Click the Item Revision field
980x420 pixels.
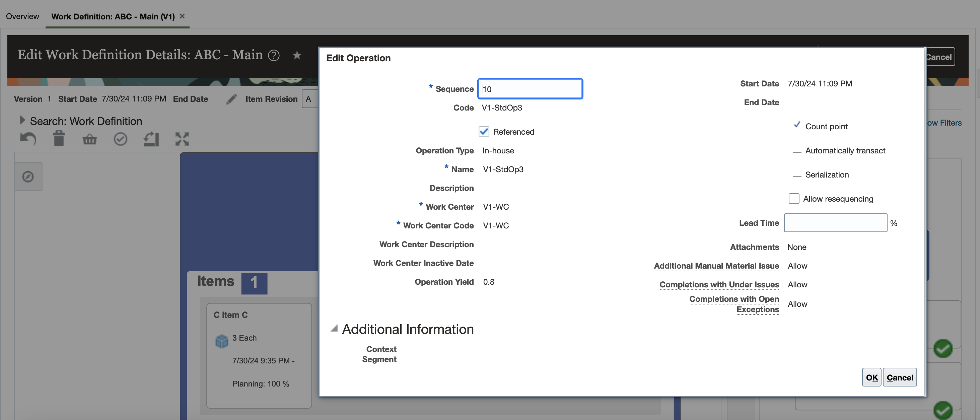click(310, 99)
